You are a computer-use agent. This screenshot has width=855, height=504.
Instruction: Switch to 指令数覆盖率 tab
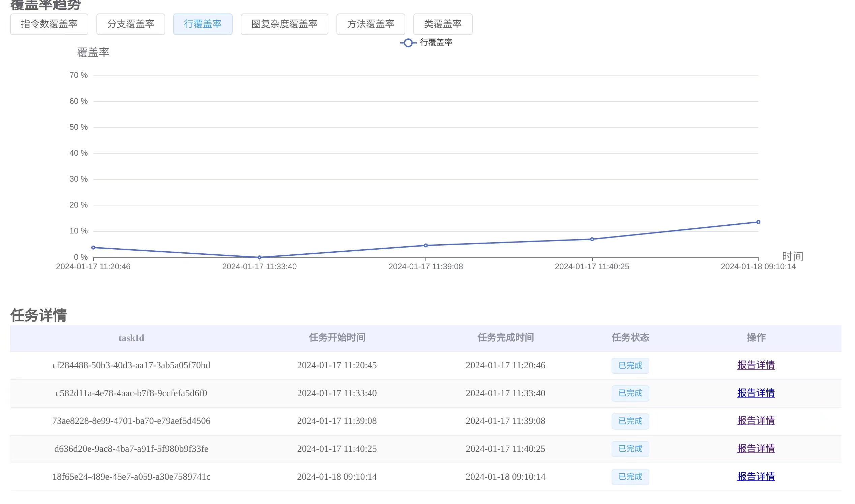(x=49, y=24)
